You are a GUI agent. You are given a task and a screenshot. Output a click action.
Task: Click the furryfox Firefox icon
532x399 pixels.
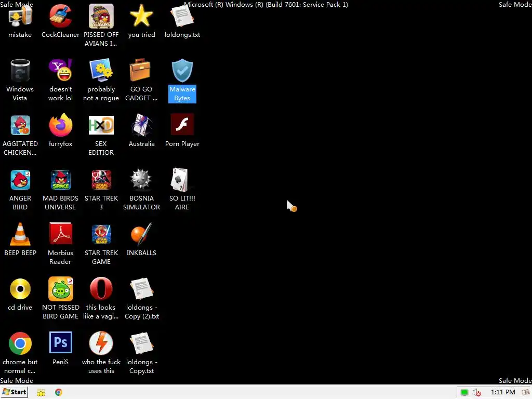[60, 125]
